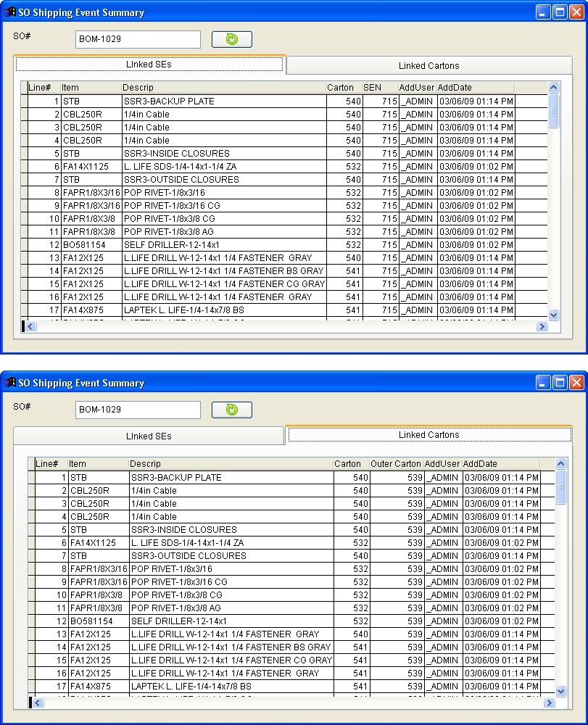Click the scroll up arrow in the bottom window grid
Viewport: 588px width, 725px height.
coord(560,464)
